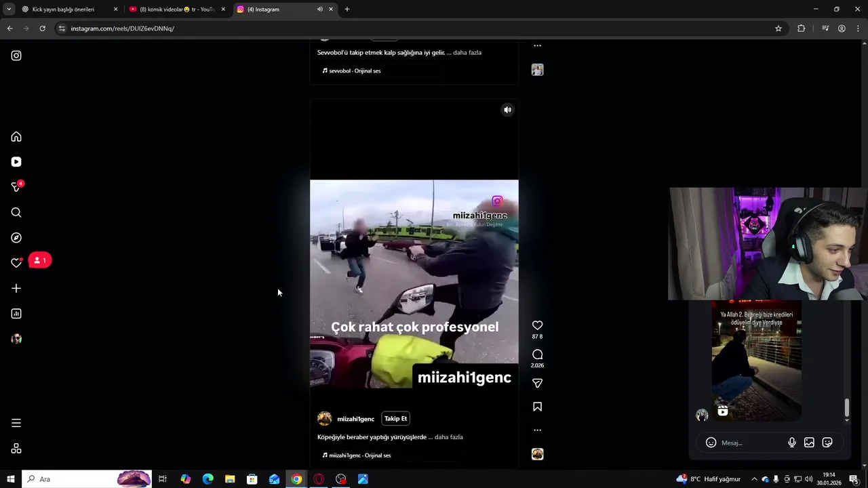Open the shared reel in the chat
The width and height of the screenshot is (868, 488).
click(x=756, y=361)
